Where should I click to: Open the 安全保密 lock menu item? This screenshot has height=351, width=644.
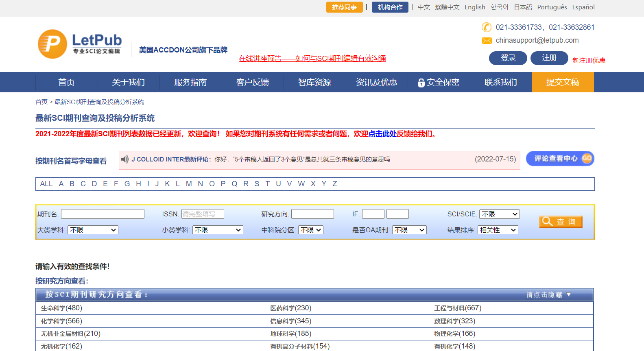439,83
